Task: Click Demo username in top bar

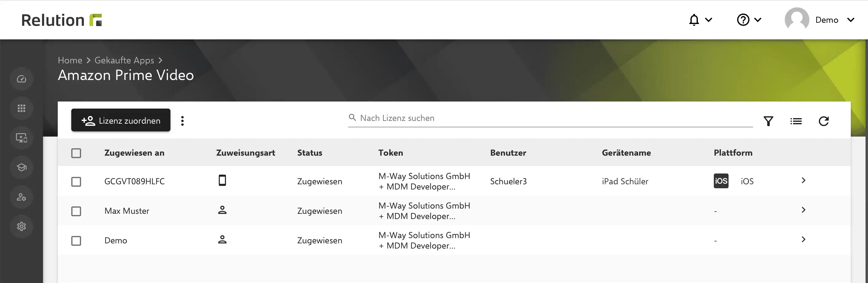Action: [827, 20]
